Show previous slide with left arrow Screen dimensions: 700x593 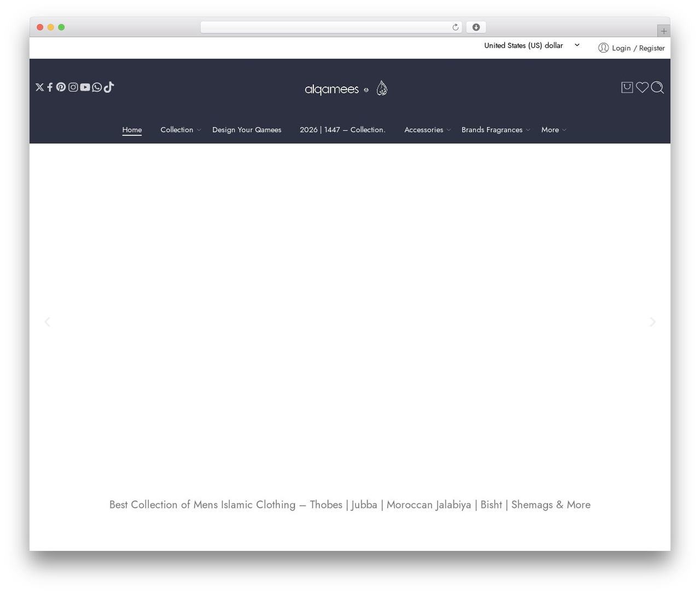pos(48,322)
